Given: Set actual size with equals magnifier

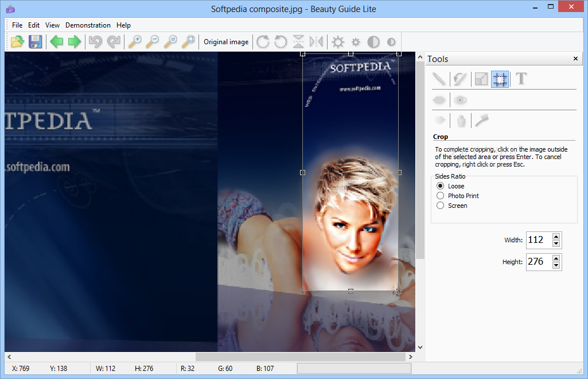Looking at the screenshot, I should coord(170,42).
